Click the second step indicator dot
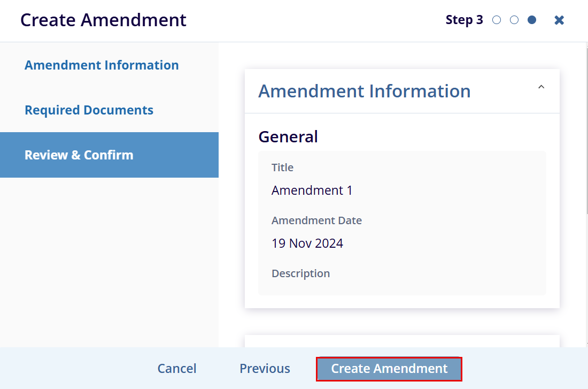The width and height of the screenshot is (588, 389). tap(514, 20)
